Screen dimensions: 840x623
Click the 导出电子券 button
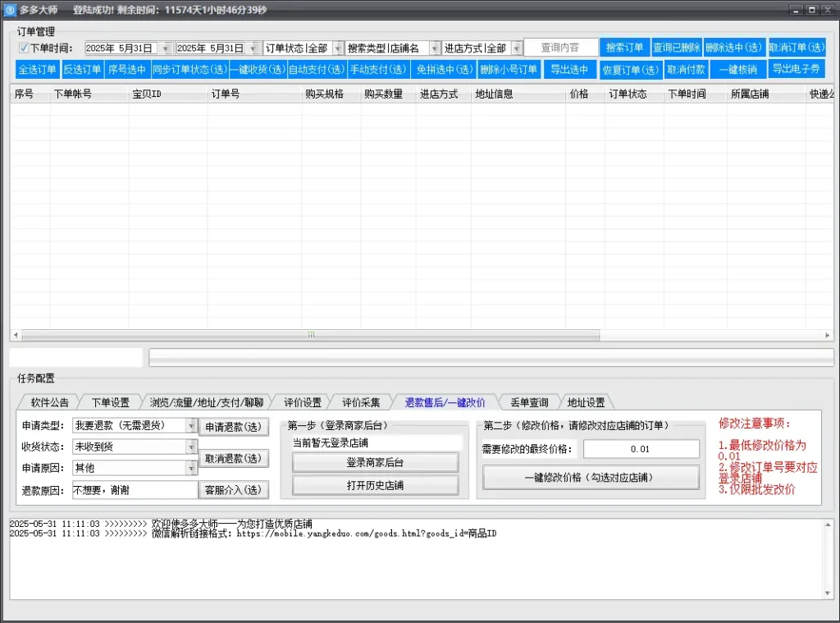click(796, 69)
